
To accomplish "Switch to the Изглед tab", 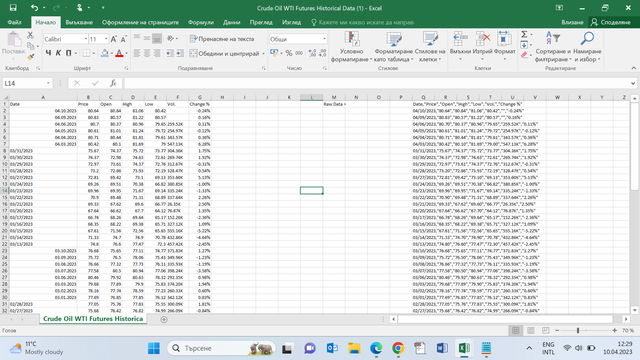I will tap(291, 22).
